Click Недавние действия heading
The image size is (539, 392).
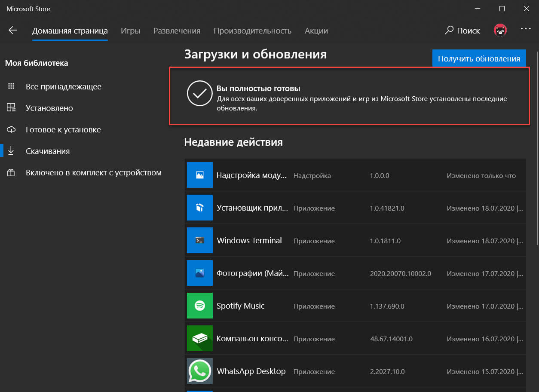[x=233, y=142]
